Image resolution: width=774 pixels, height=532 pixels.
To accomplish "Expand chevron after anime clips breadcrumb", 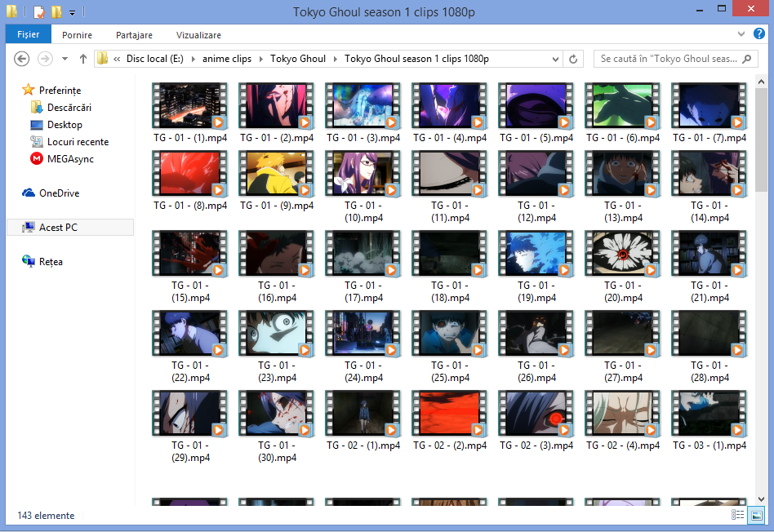I will coord(261,60).
